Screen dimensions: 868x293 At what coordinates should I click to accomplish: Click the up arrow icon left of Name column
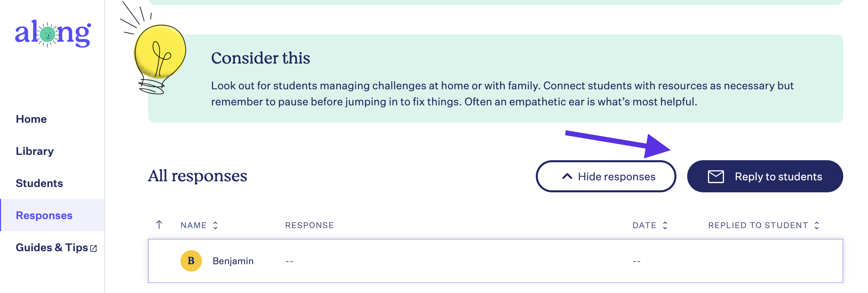(159, 225)
